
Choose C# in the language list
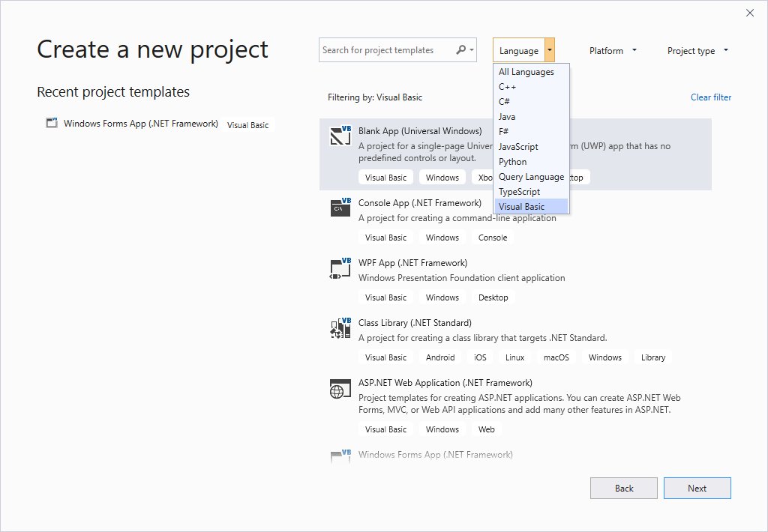[531, 102]
